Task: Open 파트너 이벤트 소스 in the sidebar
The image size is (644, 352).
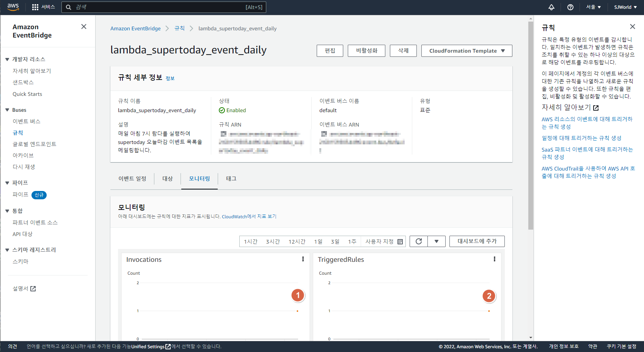Action: point(35,222)
